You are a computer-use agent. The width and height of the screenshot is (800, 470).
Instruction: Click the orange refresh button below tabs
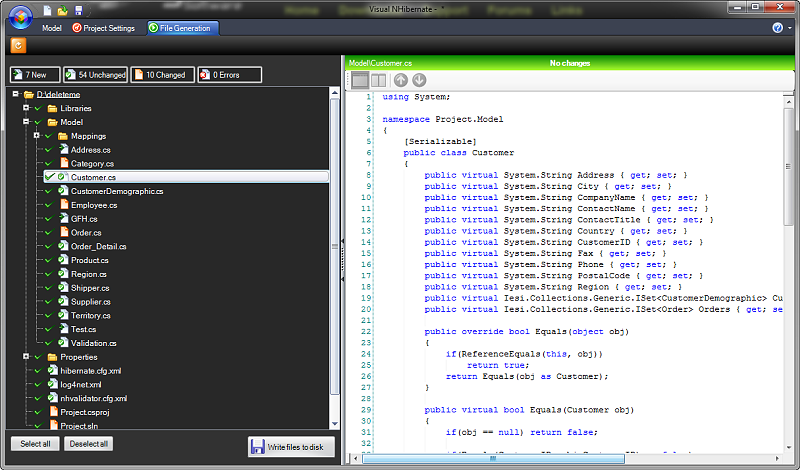17,45
